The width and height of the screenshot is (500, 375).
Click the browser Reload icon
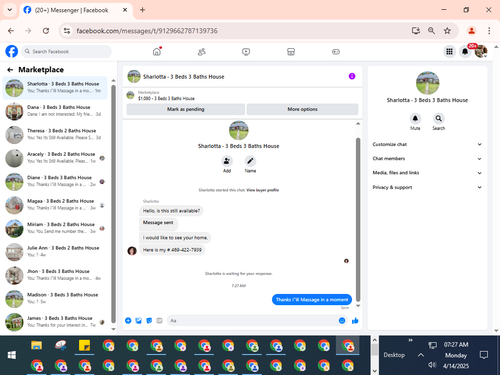coord(46,31)
